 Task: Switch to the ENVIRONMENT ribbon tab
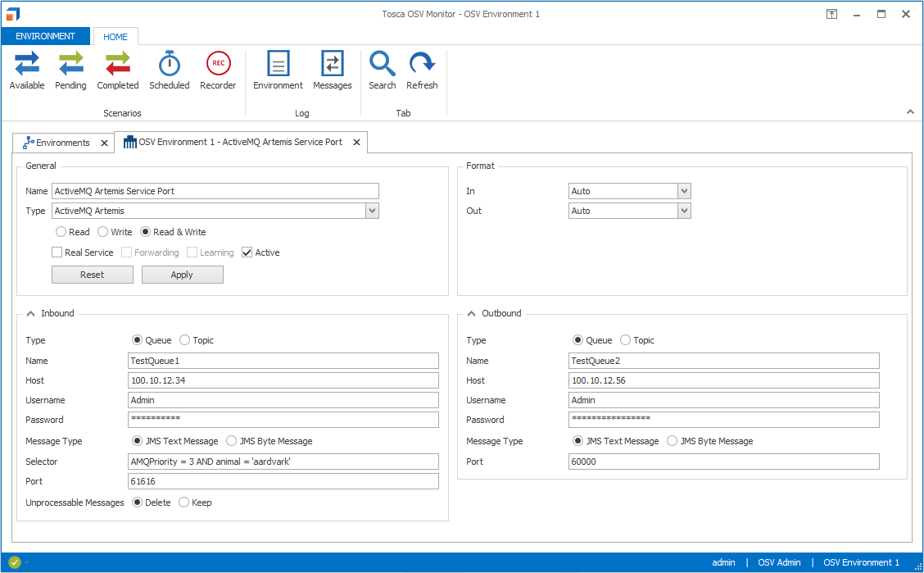tap(46, 36)
